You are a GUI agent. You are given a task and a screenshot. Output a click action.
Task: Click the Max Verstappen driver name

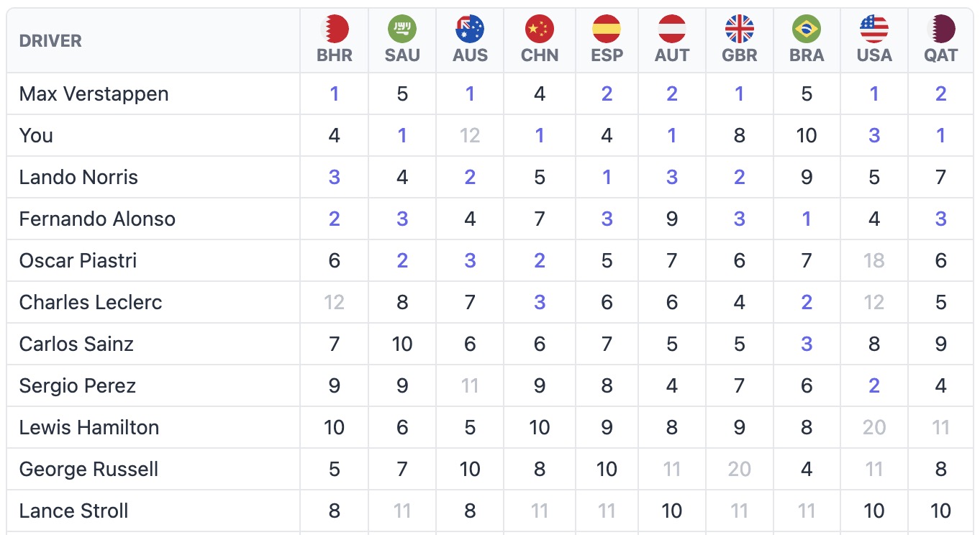pos(94,93)
